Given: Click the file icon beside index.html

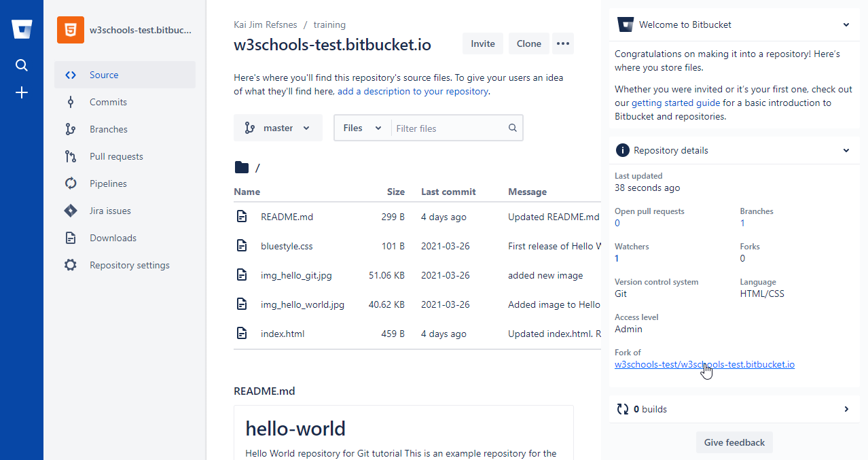Looking at the screenshot, I should [x=242, y=334].
